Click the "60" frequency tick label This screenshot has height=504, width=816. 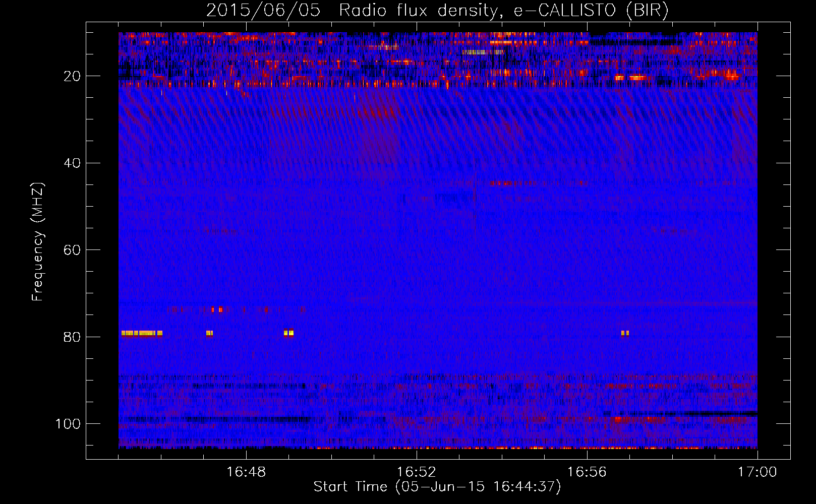72,250
